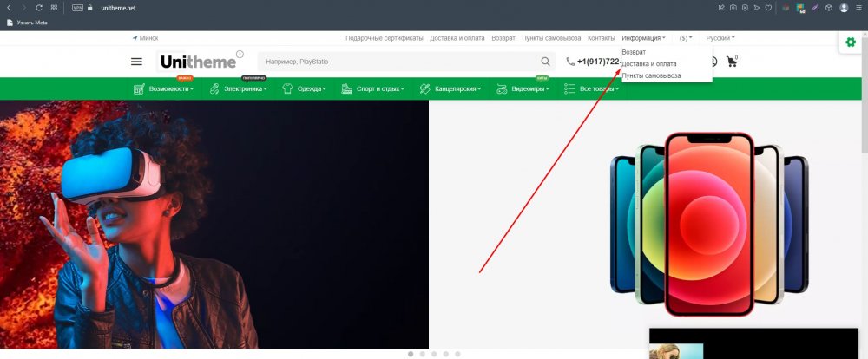This screenshot has height=359, width=868.
Task: Open the Русский language dropdown
Action: point(720,38)
